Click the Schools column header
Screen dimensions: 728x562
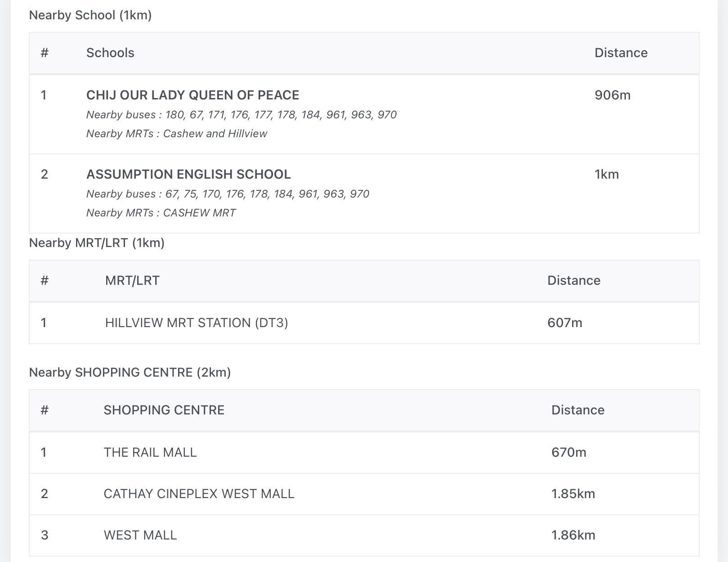pyautogui.click(x=110, y=53)
